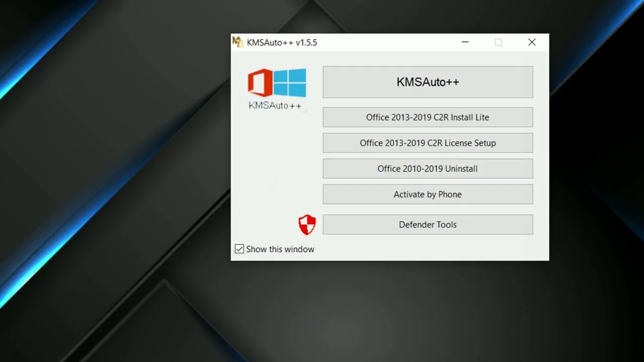The height and width of the screenshot is (362, 644).
Task: Click the title bar app icon
Action: (x=237, y=42)
